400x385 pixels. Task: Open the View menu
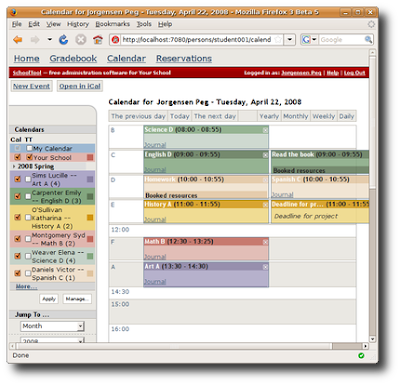point(53,24)
